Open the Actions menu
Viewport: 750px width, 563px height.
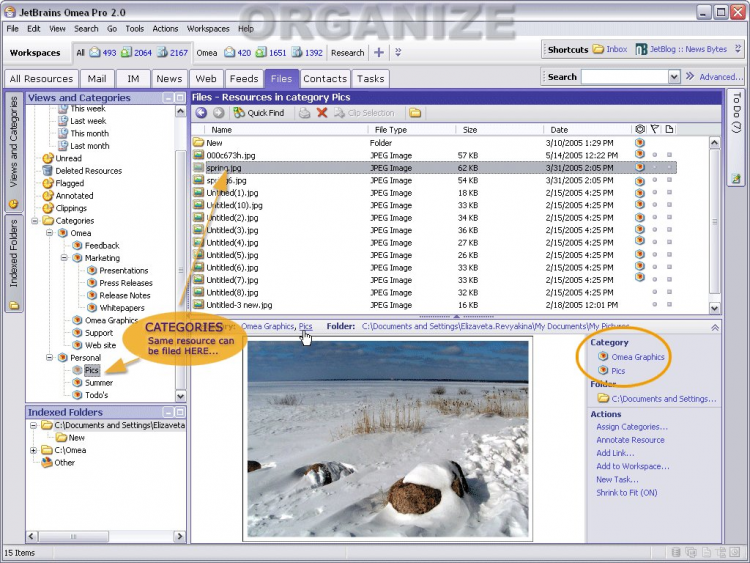click(x=165, y=29)
